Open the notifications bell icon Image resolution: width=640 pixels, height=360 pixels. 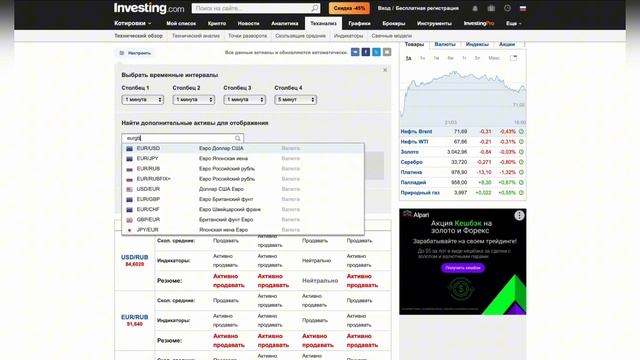point(475,8)
